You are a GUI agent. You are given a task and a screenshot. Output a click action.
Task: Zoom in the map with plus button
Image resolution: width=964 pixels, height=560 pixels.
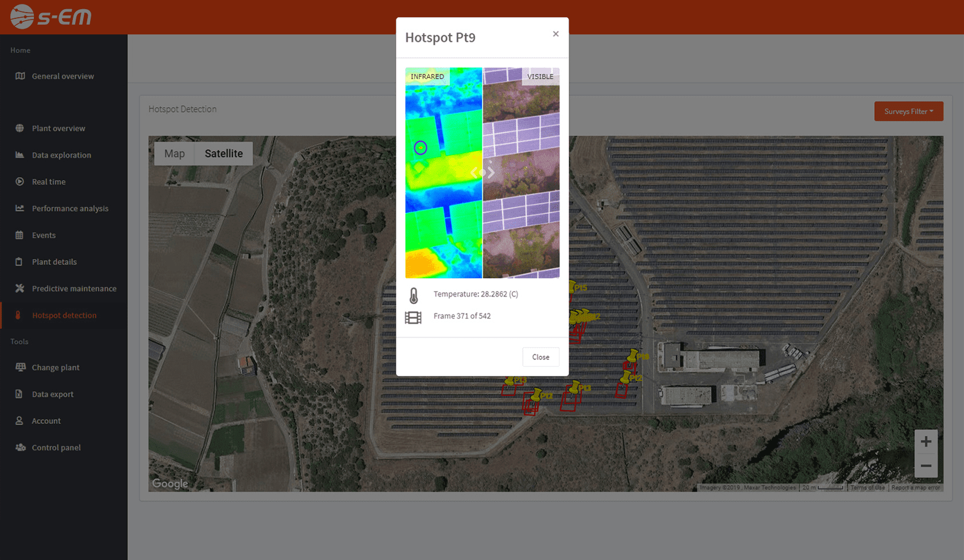click(926, 441)
